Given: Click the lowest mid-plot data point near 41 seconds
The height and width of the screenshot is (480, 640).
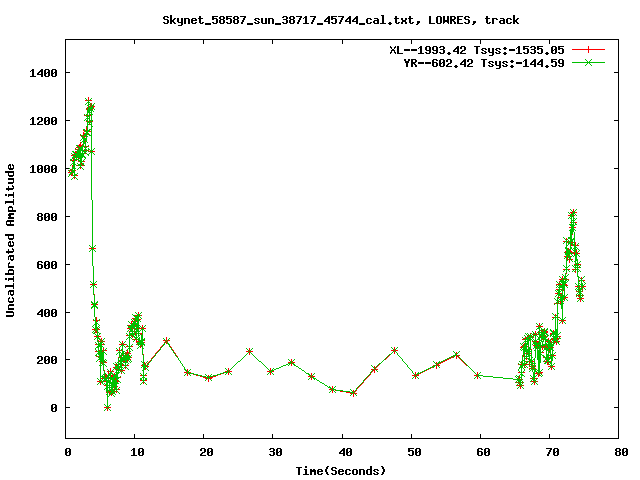Looking at the screenshot, I should 353,393.
